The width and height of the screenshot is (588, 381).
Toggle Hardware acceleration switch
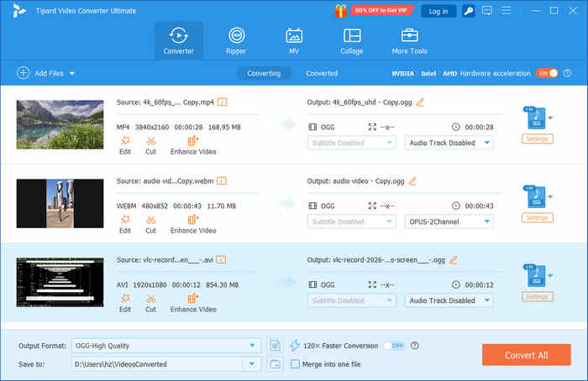tap(547, 73)
